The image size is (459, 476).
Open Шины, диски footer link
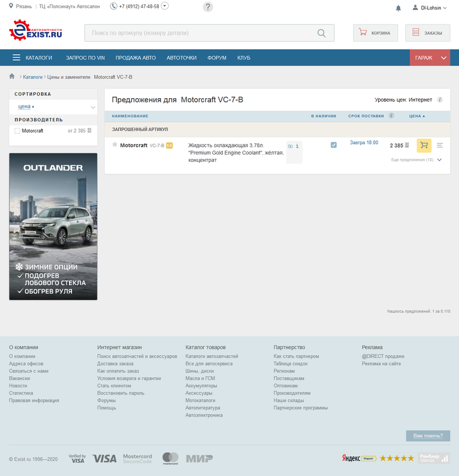(x=199, y=371)
